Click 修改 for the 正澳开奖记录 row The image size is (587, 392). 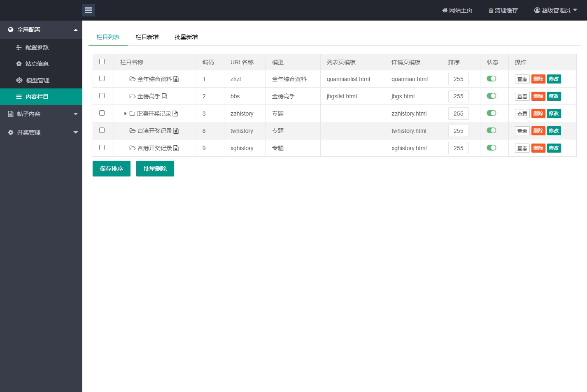554,114
